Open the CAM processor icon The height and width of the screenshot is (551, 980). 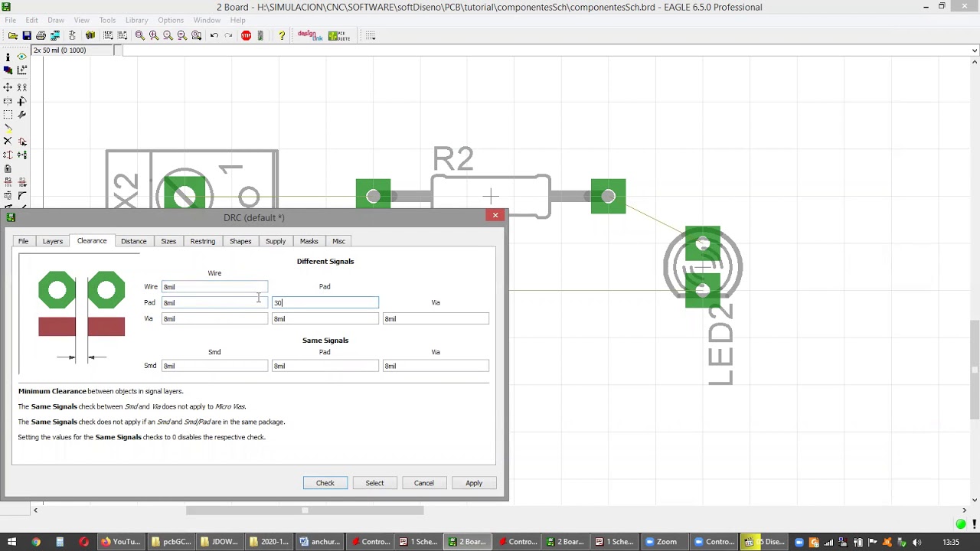point(55,36)
